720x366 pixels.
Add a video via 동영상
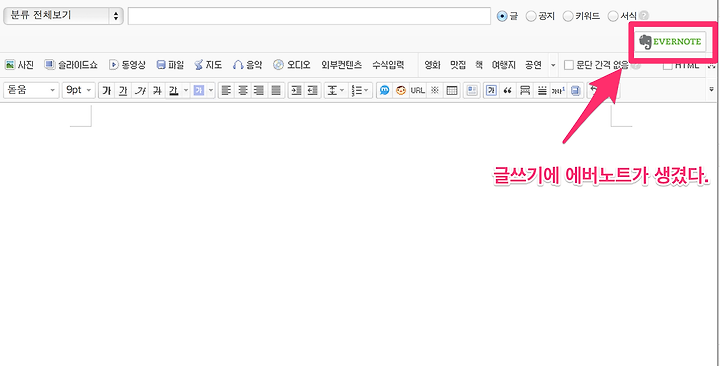tap(127, 65)
